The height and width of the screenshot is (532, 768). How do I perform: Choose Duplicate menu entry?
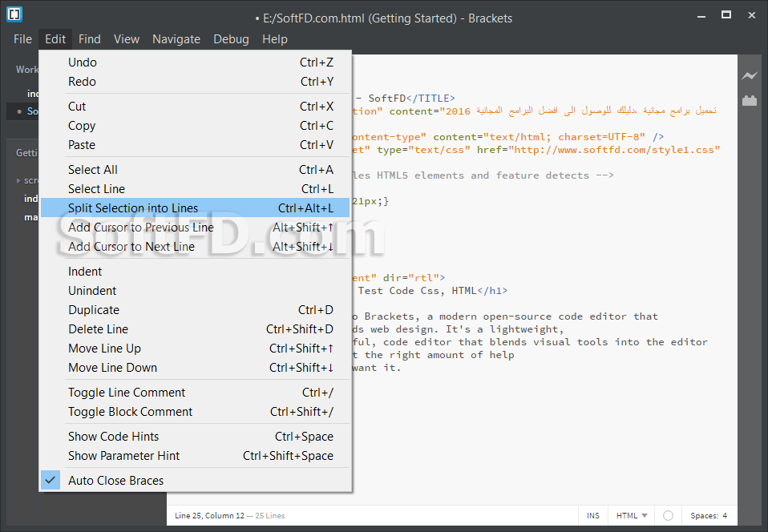(195, 310)
